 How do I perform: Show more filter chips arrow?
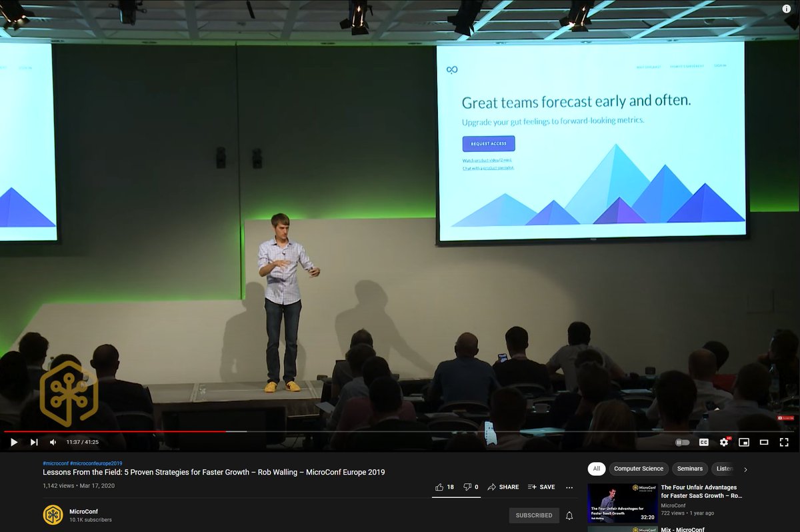pos(745,469)
